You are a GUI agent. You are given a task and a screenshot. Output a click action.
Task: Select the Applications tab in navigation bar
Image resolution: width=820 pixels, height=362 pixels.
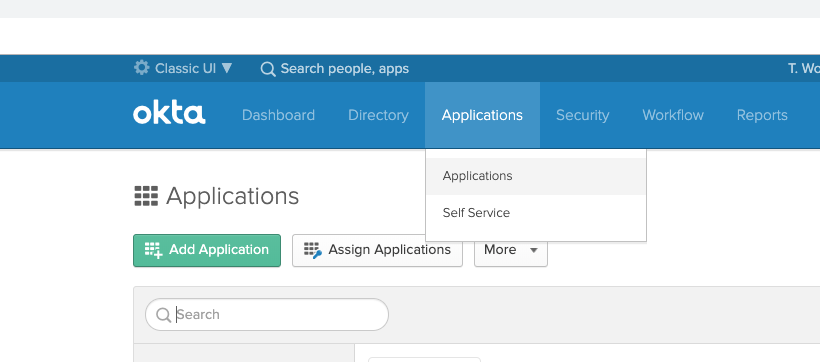point(482,115)
